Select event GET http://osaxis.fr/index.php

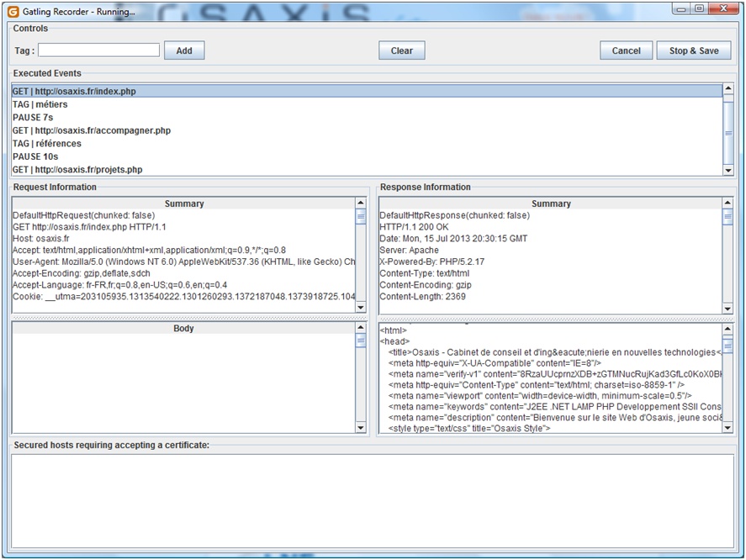click(x=367, y=91)
